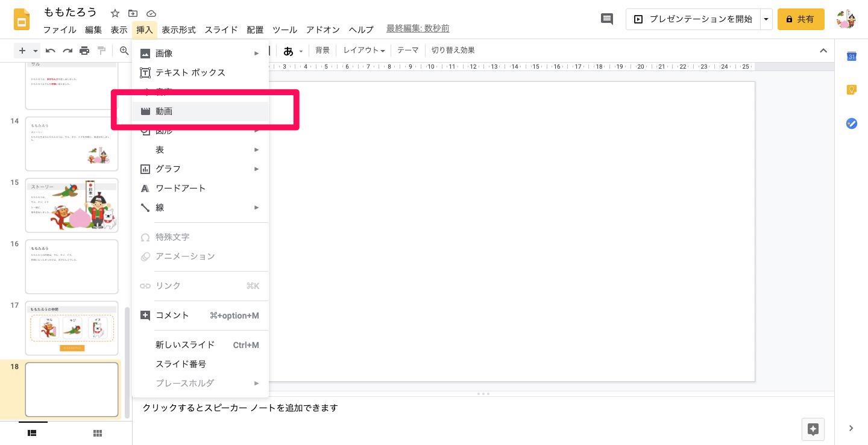Viewport: 868px width, 445px height.
Task: Click the 最終編集 edit history link
Action: 417,29
